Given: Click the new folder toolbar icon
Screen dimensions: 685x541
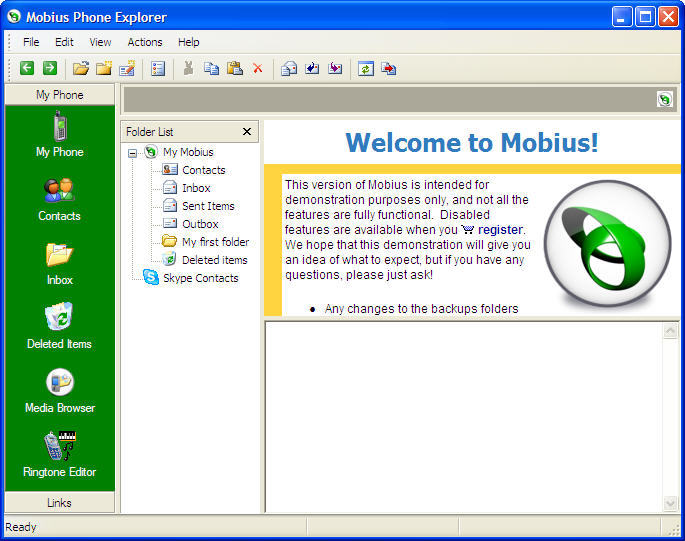Looking at the screenshot, I should pos(104,68).
